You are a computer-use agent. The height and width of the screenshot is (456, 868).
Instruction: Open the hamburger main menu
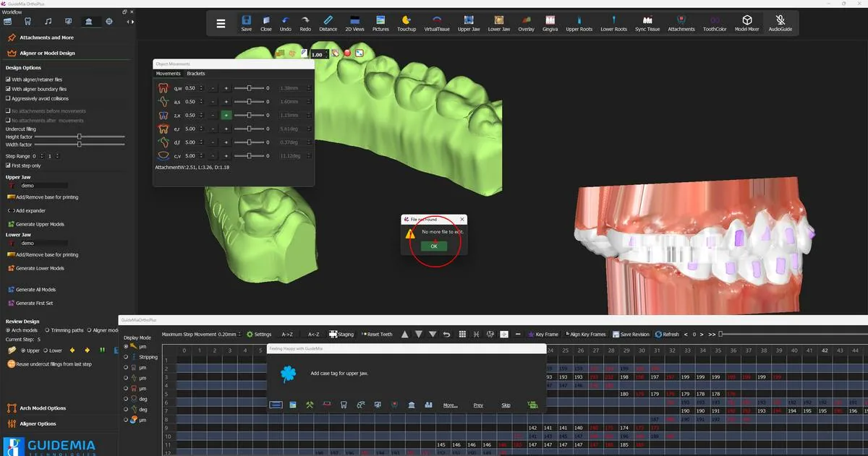click(x=221, y=23)
